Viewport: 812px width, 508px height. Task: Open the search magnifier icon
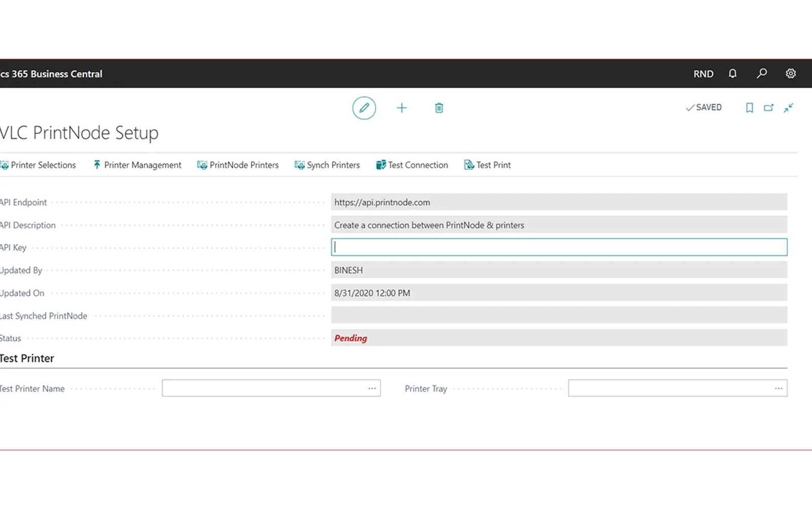tap(762, 74)
